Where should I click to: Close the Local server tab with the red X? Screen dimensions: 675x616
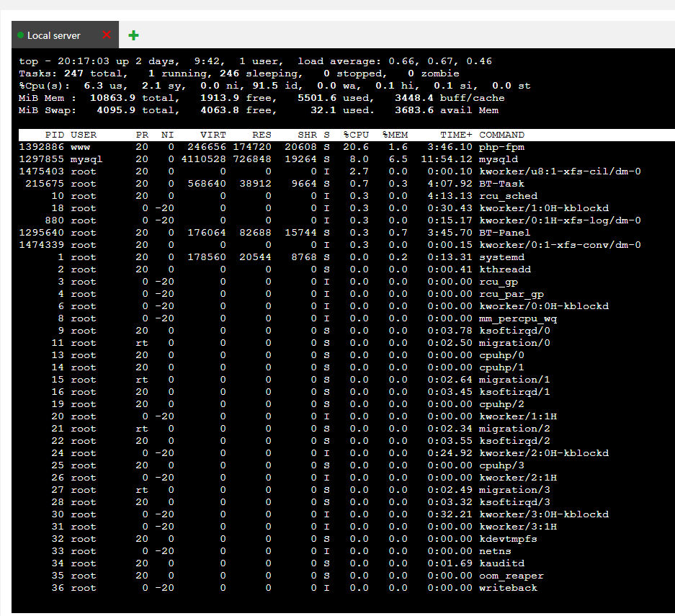pyautogui.click(x=107, y=35)
